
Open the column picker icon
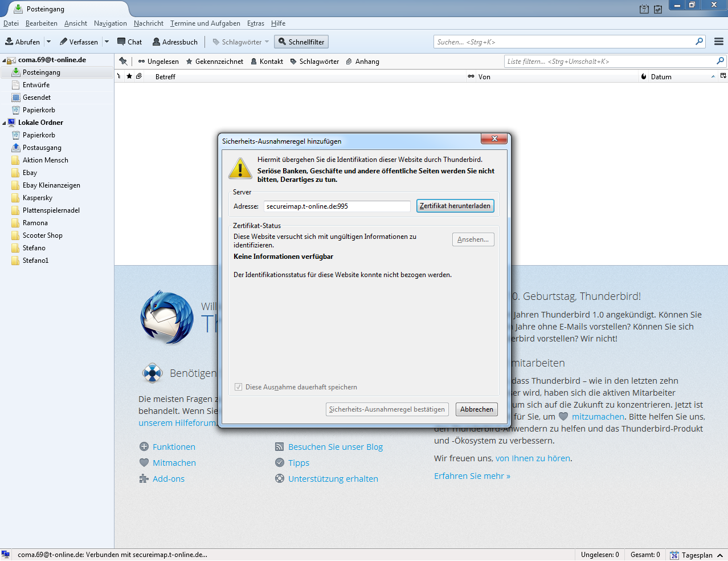click(x=723, y=76)
